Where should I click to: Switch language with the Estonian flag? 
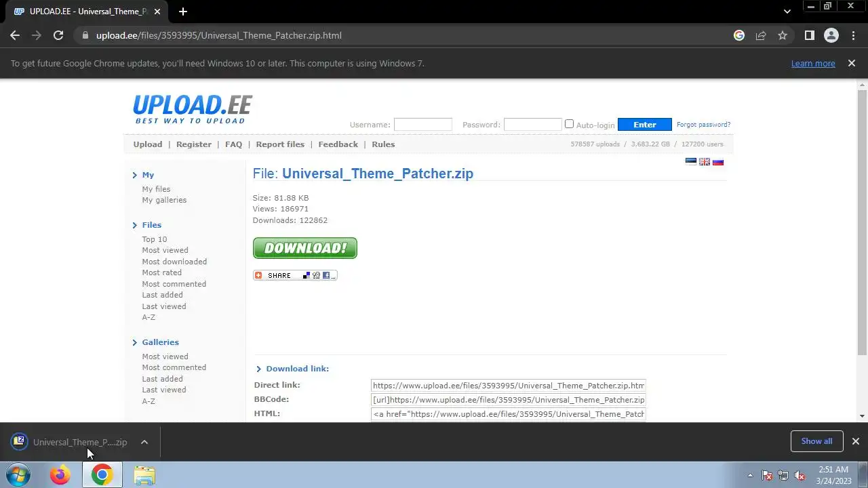pyautogui.click(x=691, y=162)
